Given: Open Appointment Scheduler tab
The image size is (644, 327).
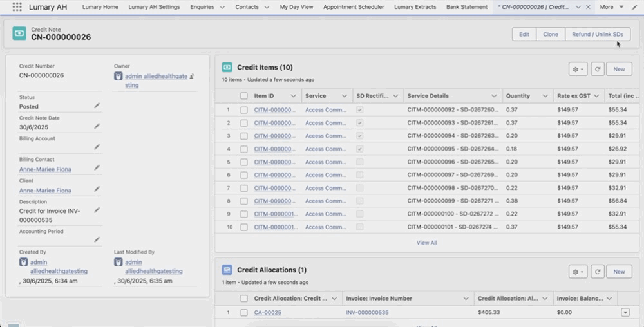Looking at the screenshot, I should click(x=354, y=7).
